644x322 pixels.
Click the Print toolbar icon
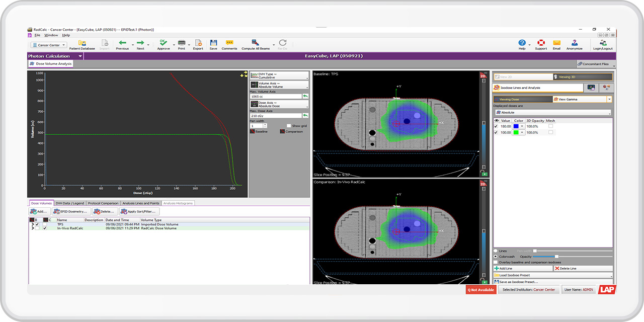coord(182,43)
